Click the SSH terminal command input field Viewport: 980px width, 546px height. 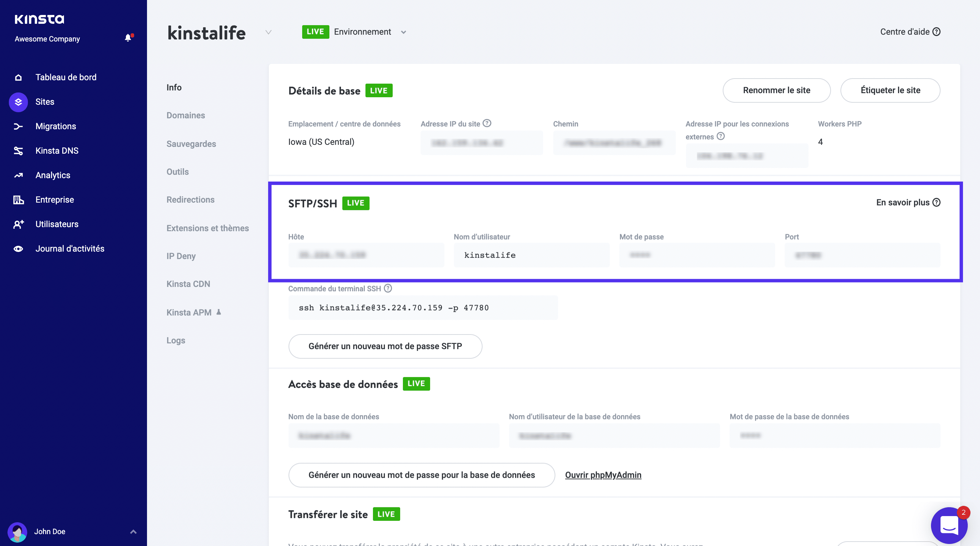(x=423, y=308)
